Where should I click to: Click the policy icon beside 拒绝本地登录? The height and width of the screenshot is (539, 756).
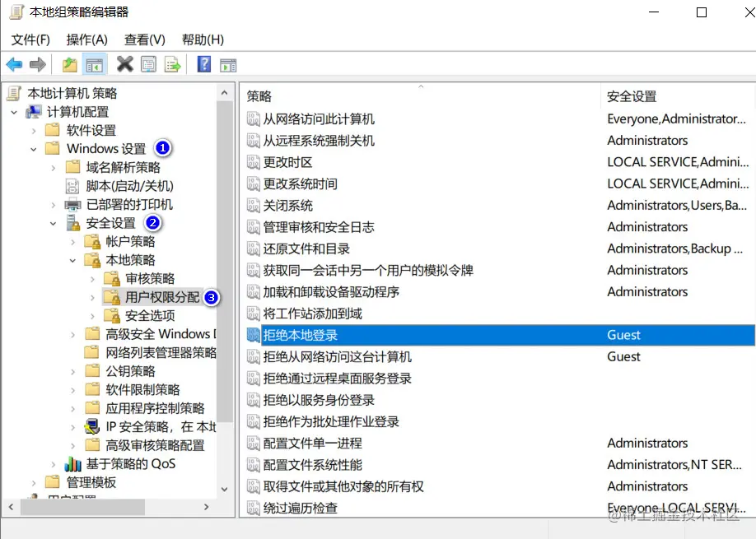(x=253, y=335)
